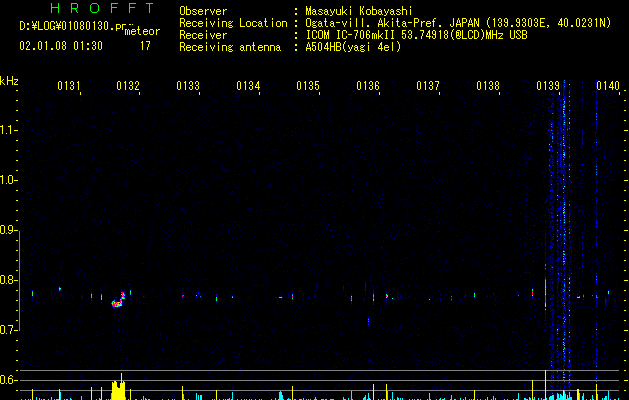Click the Receiver field label
629x400 pixels.
203,35
